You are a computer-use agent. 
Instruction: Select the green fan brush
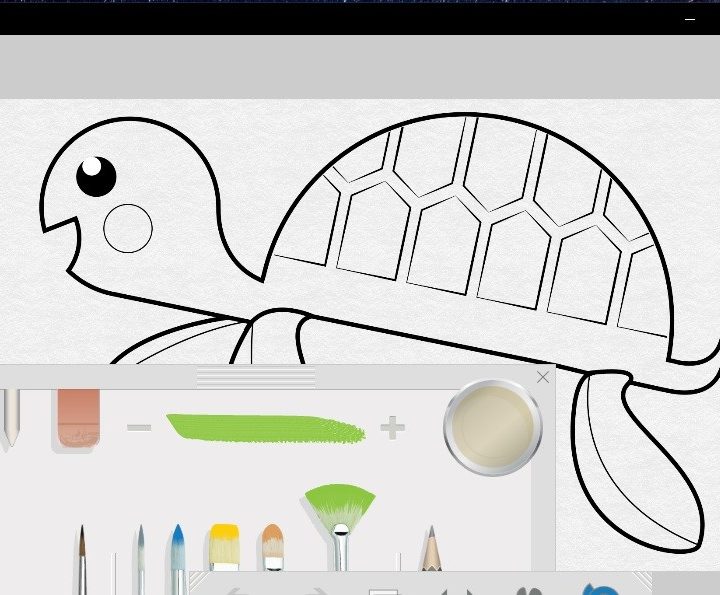(340, 527)
